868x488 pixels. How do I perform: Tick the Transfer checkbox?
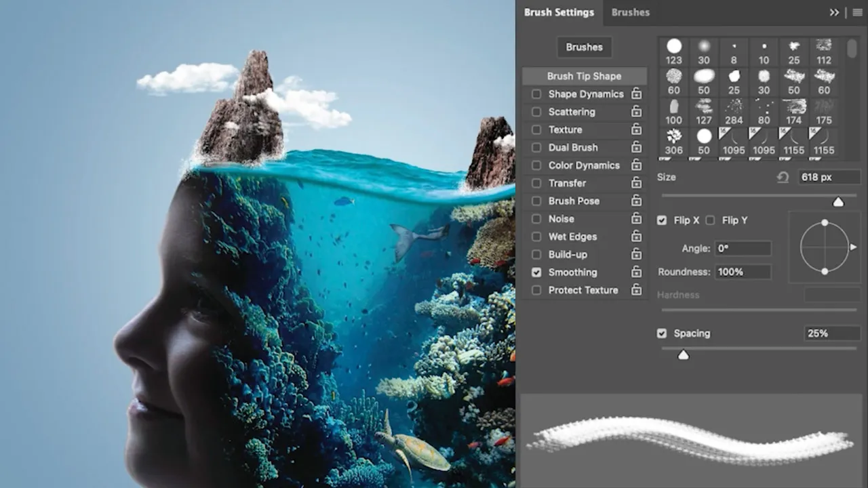click(536, 183)
